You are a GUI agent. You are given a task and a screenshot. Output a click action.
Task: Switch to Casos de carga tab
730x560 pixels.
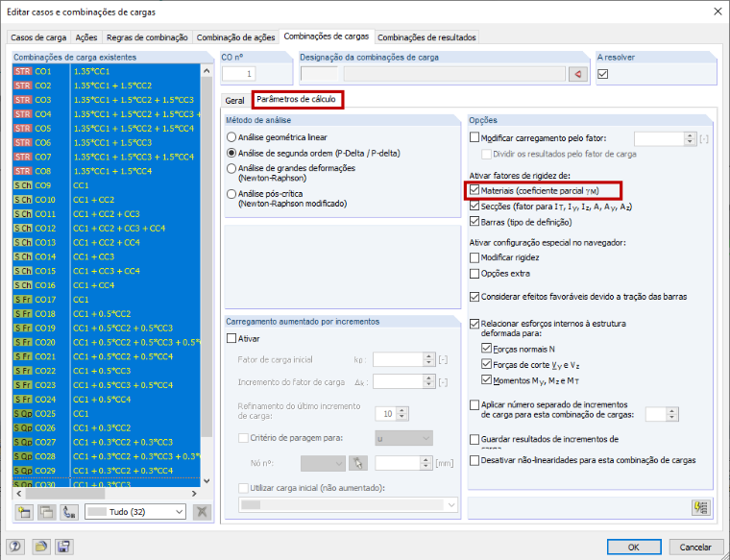pos(38,37)
